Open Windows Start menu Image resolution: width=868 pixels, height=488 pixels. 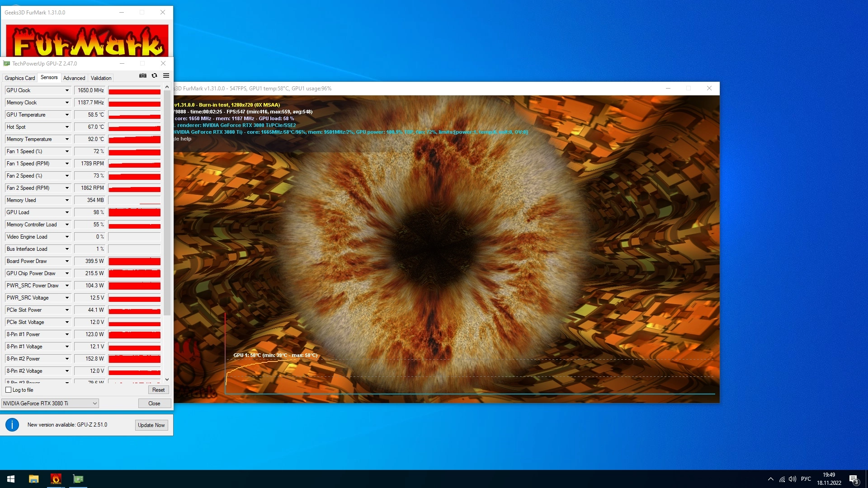(11, 479)
